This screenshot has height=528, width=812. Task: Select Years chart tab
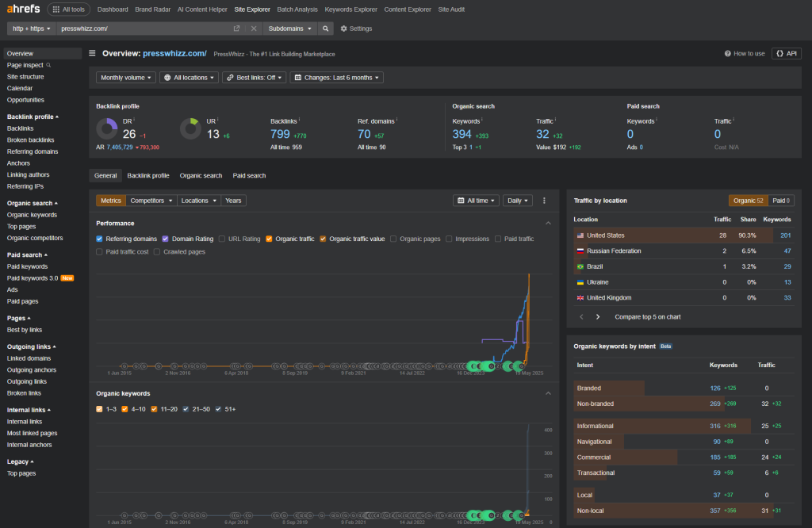click(233, 201)
